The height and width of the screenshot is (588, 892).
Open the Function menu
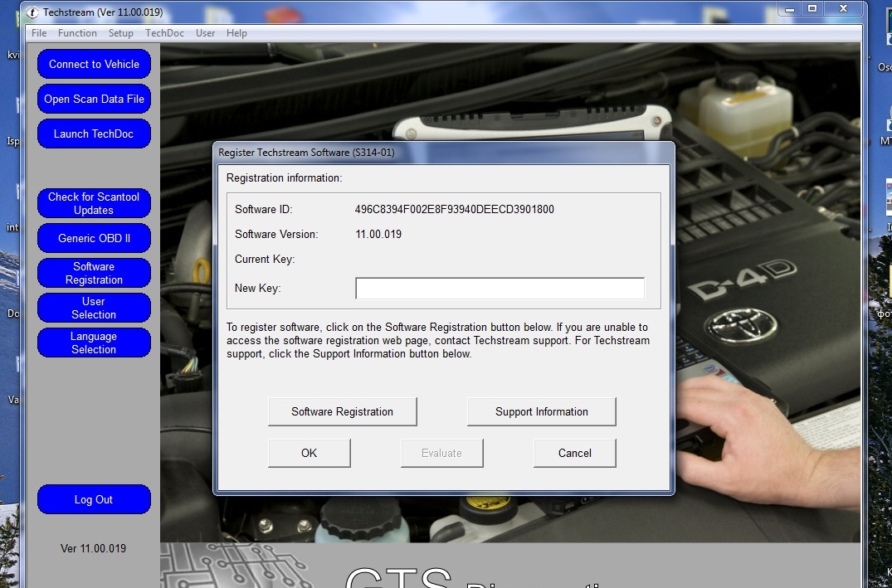point(77,33)
